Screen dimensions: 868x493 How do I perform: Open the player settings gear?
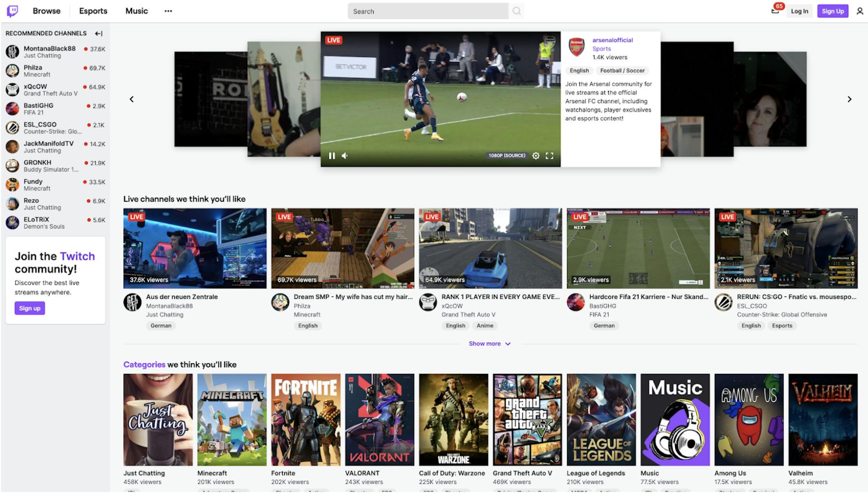click(x=536, y=156)
